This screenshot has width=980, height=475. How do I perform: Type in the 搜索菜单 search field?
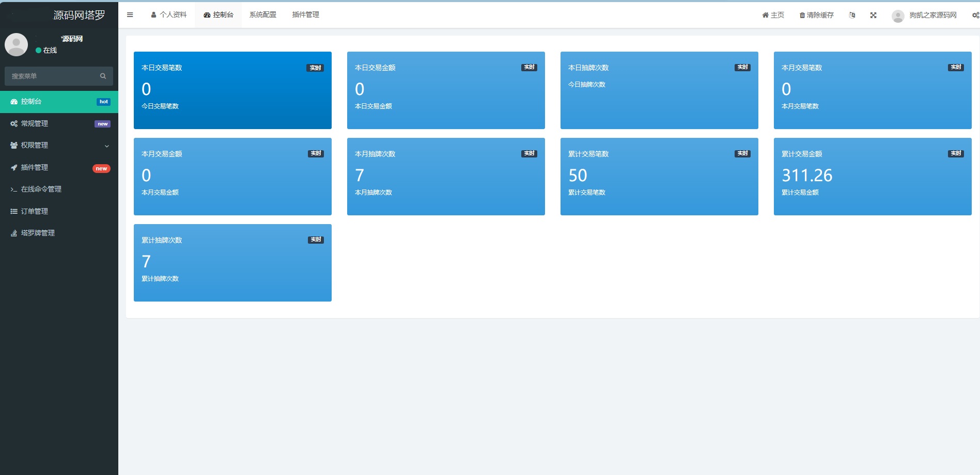click(x=52, y=76)
